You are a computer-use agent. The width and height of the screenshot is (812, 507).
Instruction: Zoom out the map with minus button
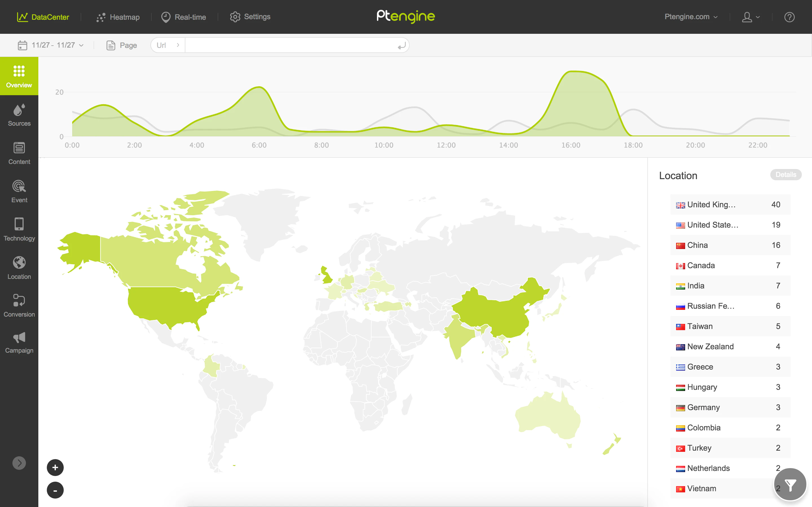pos(55,490)
